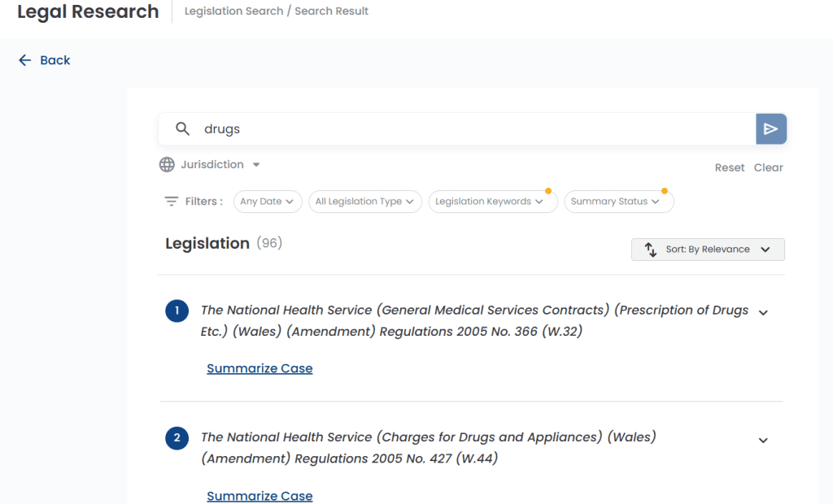Click the back arrow icon
The height and width of the screenshot is (504, 833).
click(x=25, y=60)
